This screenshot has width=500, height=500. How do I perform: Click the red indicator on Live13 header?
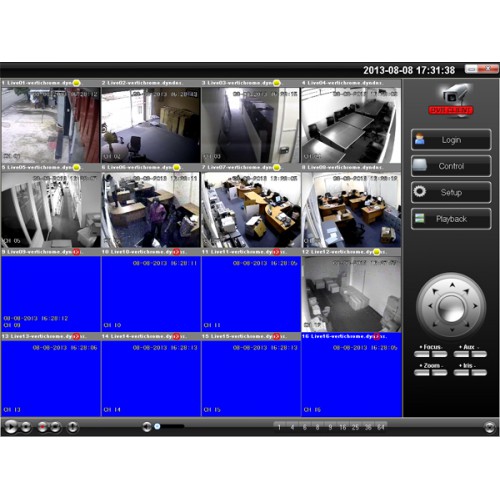pyautogui.click(x=76, y=336)
